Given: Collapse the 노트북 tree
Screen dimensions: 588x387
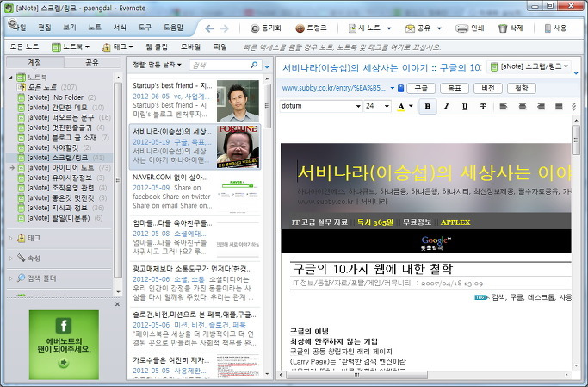Looking at the screenshot, I should [x=10, y=78].
